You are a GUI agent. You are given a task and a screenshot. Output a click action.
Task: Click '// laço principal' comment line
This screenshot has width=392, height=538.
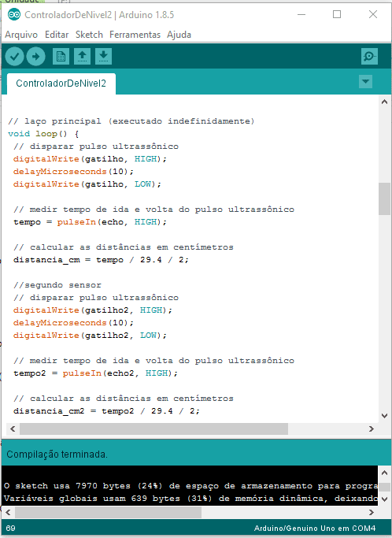(x=131, y=121)
